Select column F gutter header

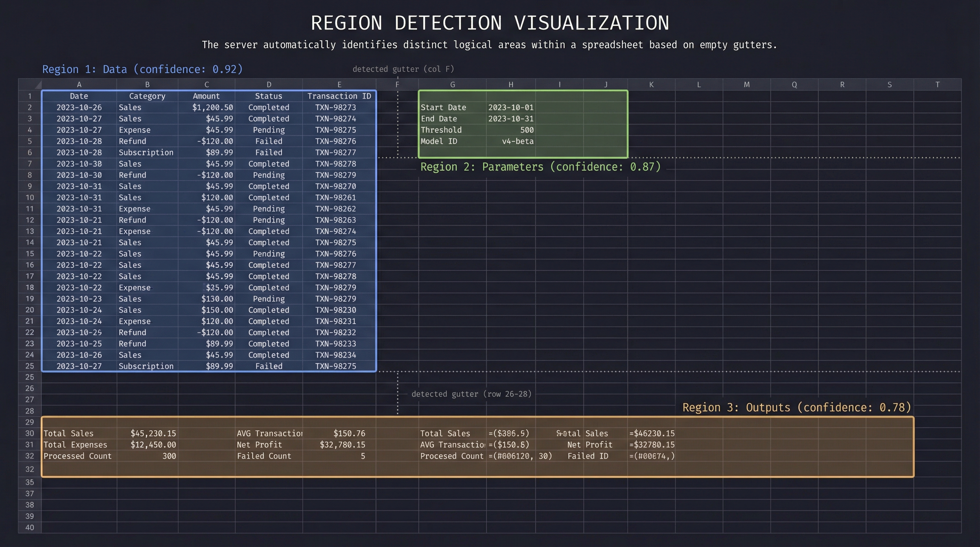[397, 84]
